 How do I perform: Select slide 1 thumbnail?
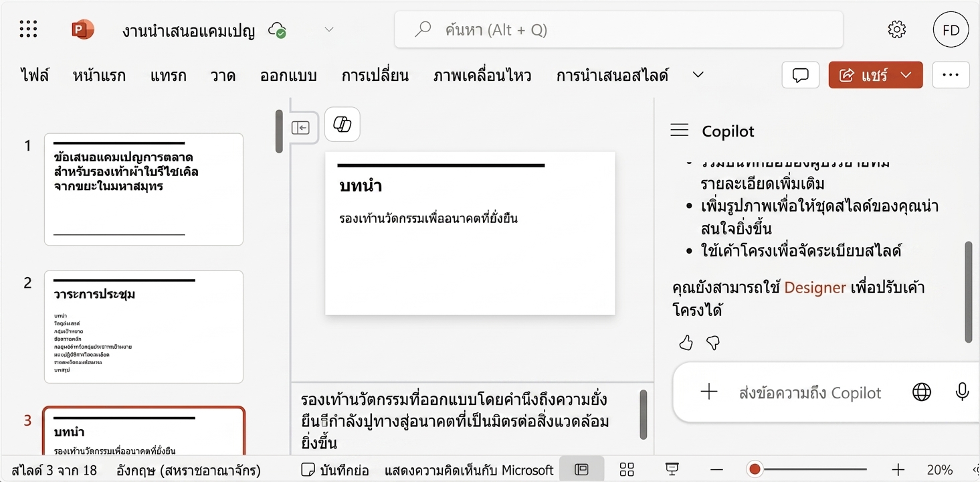(144, 189)
